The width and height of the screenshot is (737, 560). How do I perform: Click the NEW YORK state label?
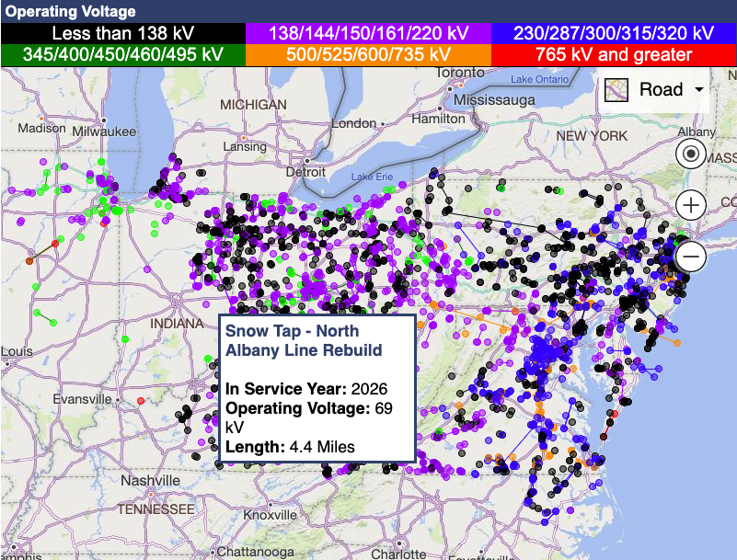[x=592, y=136]
